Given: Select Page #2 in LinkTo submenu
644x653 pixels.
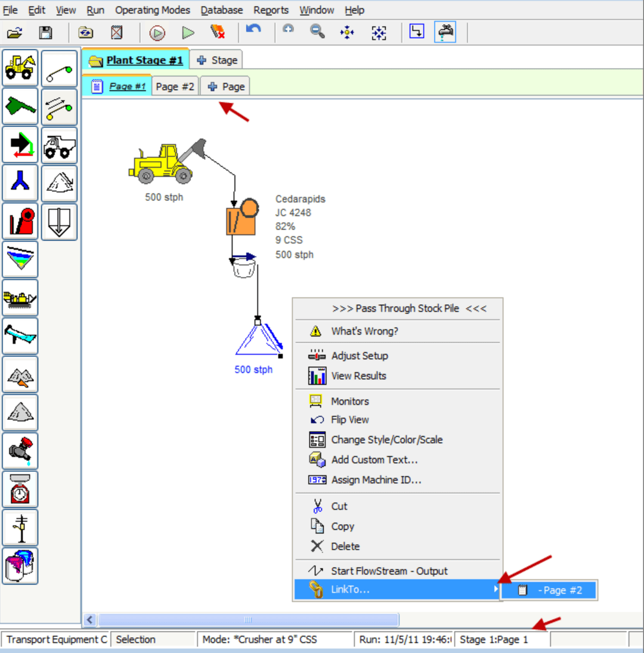Looking at the screenshot, I should pyautogui.click(x=549, y=590).
